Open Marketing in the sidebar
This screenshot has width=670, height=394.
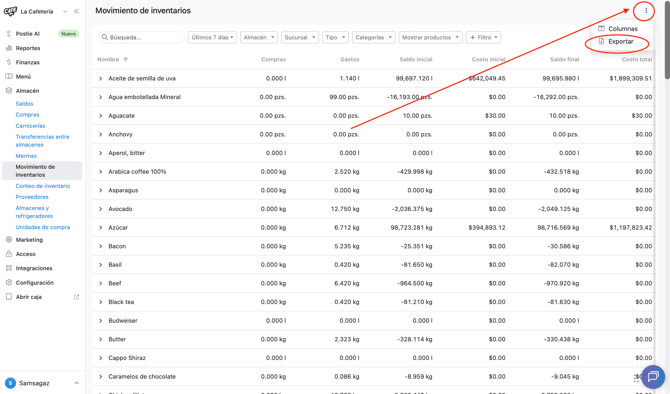(x=29, y=240)
